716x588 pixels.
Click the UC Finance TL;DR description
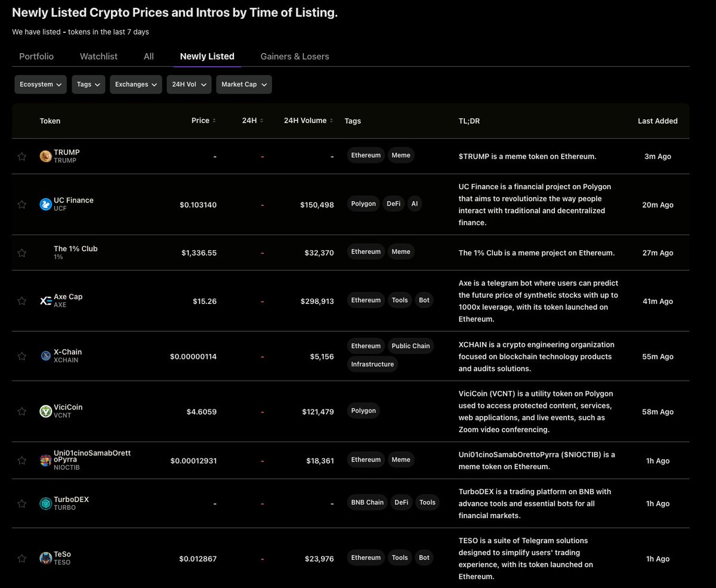click(535, 205)
